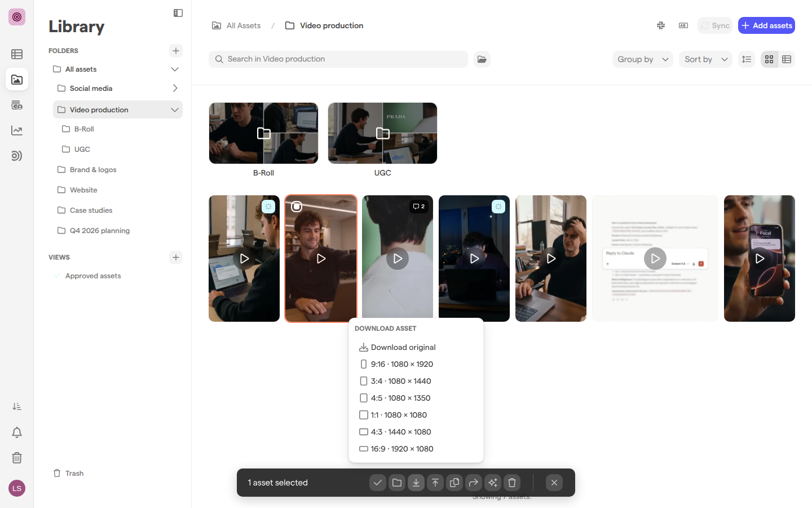
Task: Focus the Search in Video production field
Action: [338, 59]
